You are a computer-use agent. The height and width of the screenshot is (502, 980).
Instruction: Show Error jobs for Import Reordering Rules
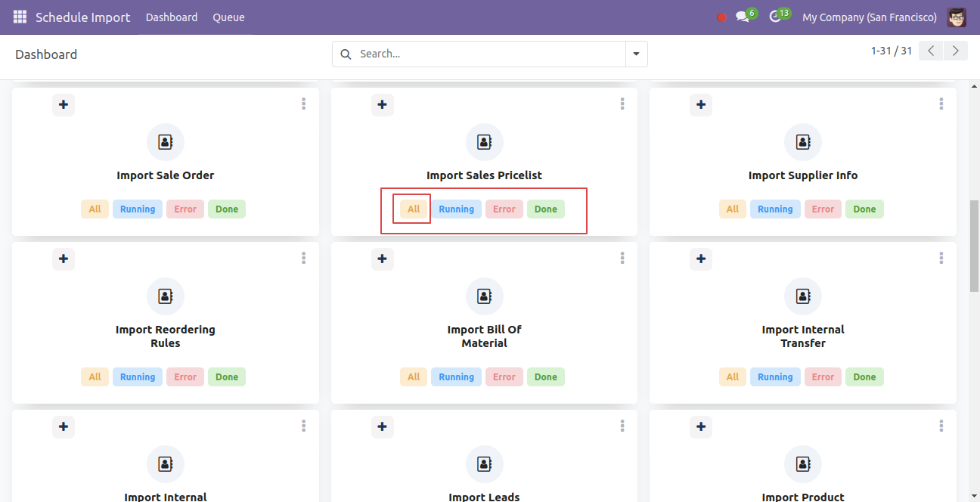click(x=185, y=377)
